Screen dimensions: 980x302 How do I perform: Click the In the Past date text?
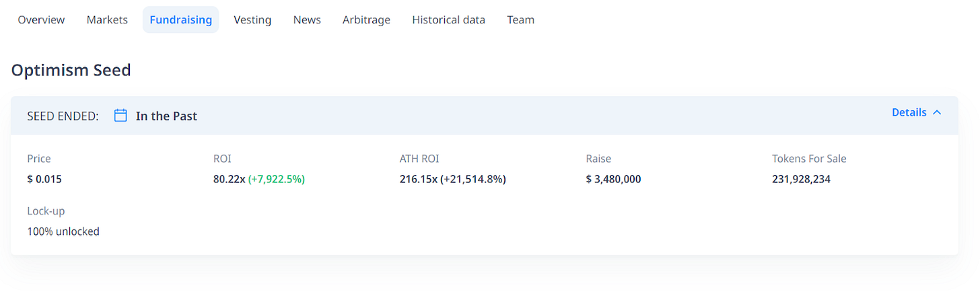point(166,116)
